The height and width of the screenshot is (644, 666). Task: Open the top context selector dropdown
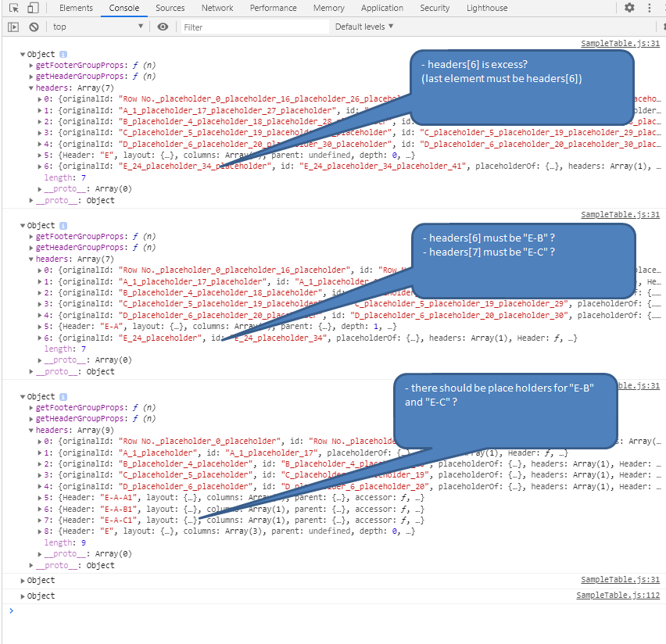[x=98, y=27]
